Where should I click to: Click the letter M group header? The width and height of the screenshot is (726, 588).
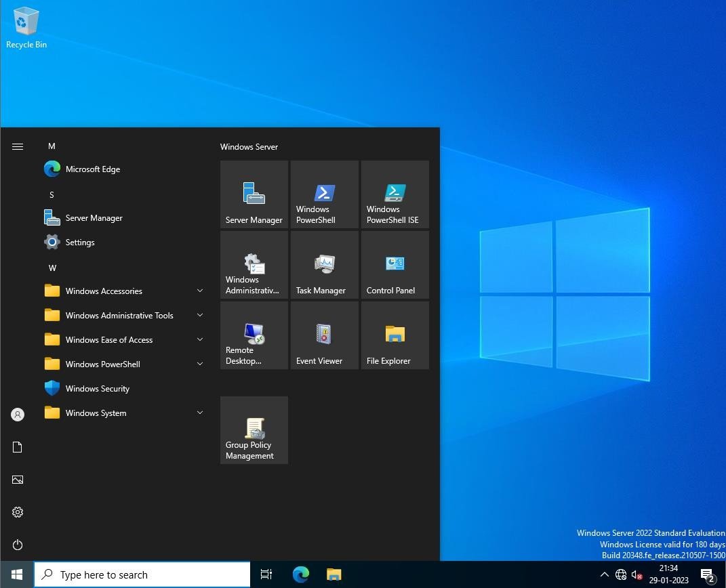52,146
